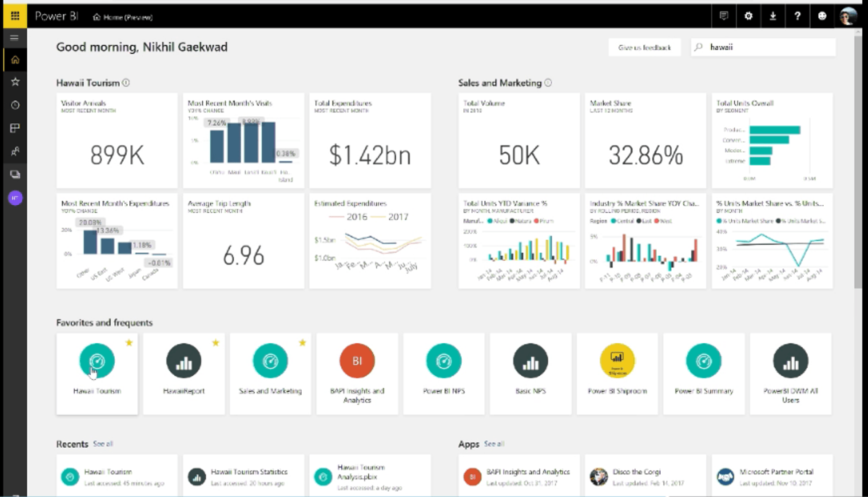Viewport: 868px width, 497px height.
Task: Click info icon next to Sales and Marketing
Action: 548,83
